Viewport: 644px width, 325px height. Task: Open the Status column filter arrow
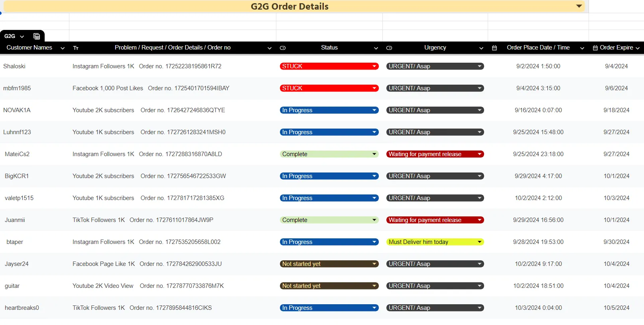pyautogui.click(x=376, y=48)
